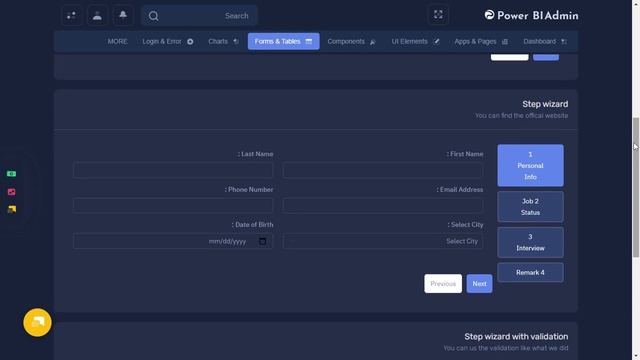Click the Step wizard with validation heading
Image resolution: width=640 pixels, height=360 pixels.
click(x=516, y=337)
